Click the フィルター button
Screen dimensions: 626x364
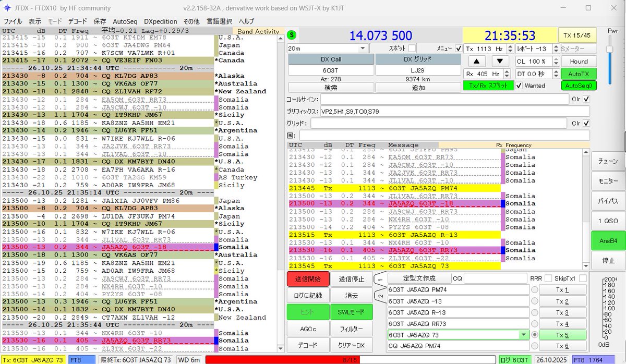tap(352, 329)
